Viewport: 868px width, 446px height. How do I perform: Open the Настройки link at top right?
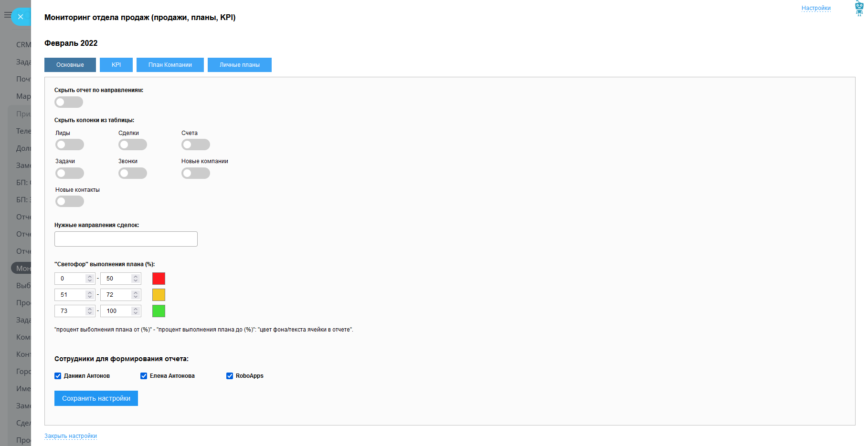click(x=816, y=8)
